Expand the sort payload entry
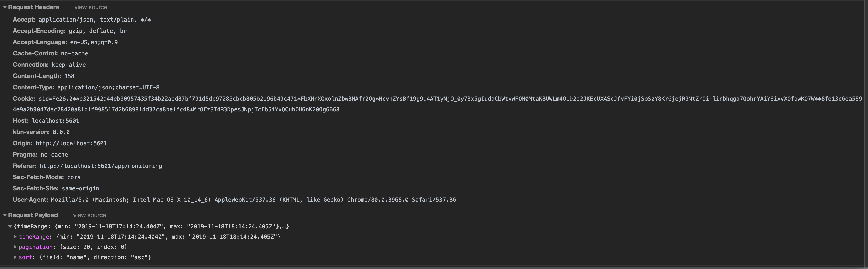 [x=15, y=257]
